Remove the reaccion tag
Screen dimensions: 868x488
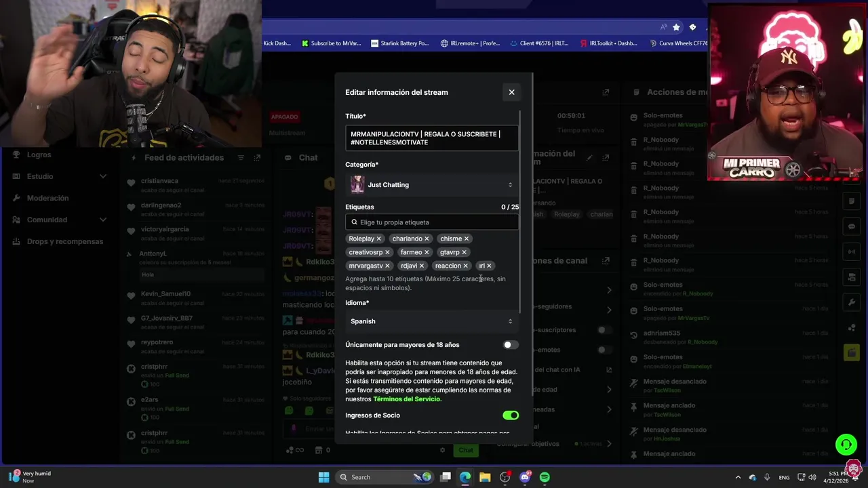(465, 266)
